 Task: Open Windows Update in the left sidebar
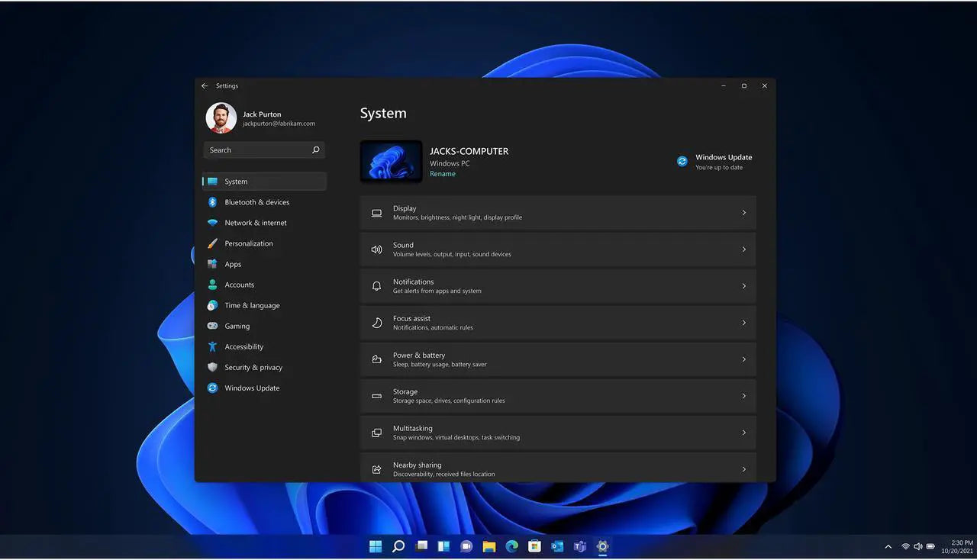click(264, 388)
